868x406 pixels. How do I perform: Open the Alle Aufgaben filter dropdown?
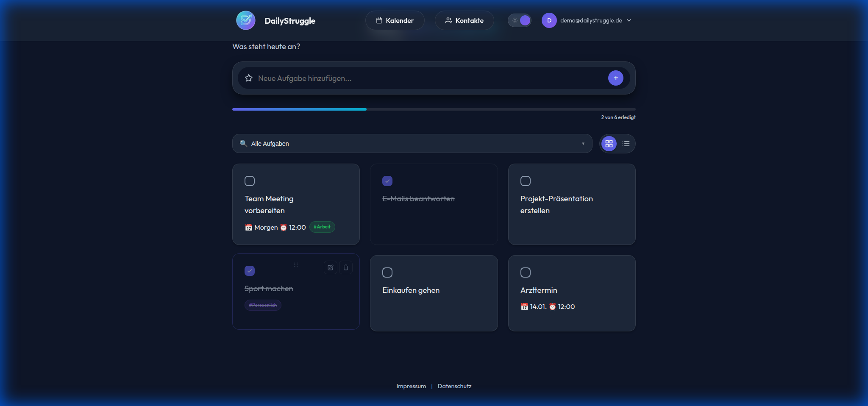coord(412,143)
